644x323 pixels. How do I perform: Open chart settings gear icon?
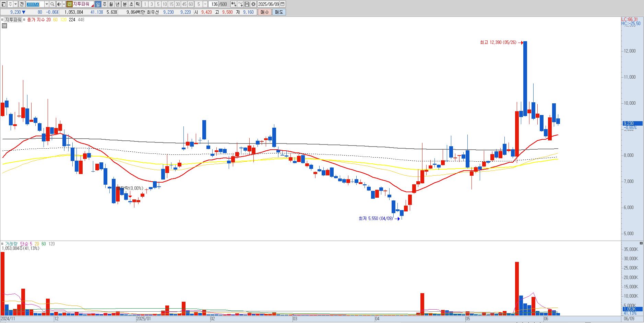253,4
